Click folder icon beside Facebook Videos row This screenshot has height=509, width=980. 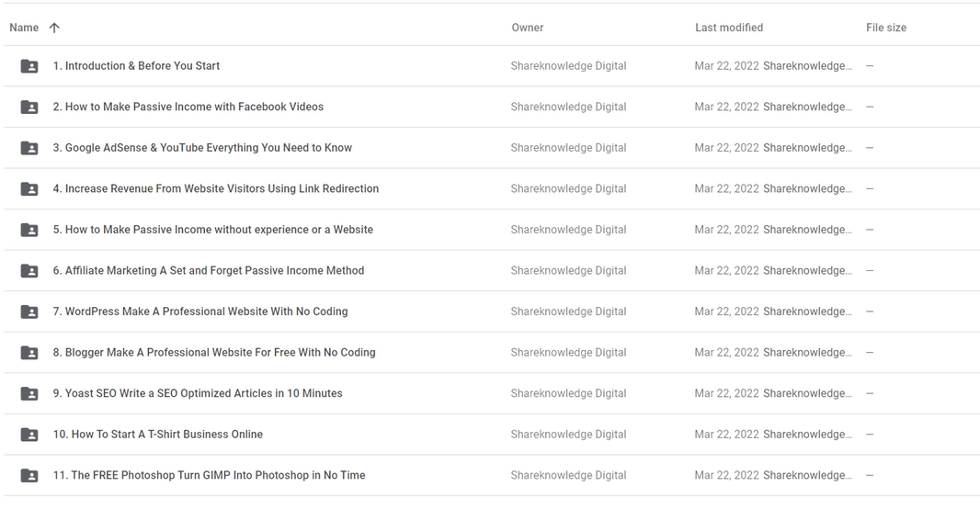[x=29, y=107]
